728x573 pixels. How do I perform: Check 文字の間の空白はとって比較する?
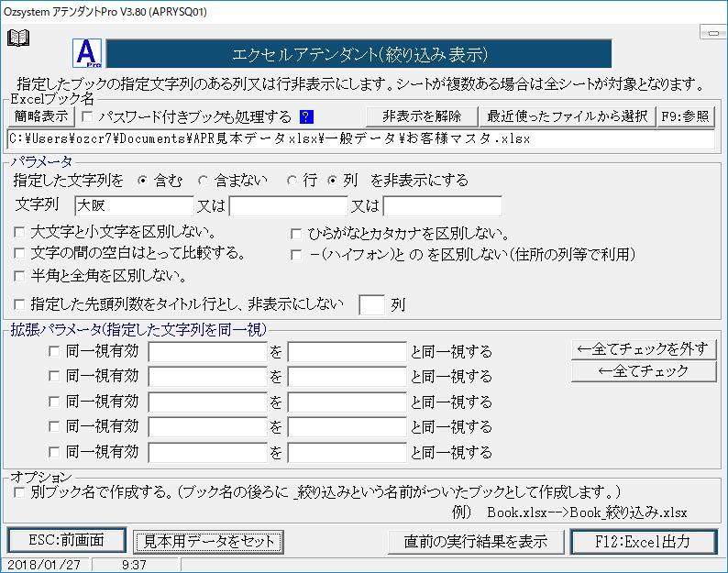(x=19, y=254)
